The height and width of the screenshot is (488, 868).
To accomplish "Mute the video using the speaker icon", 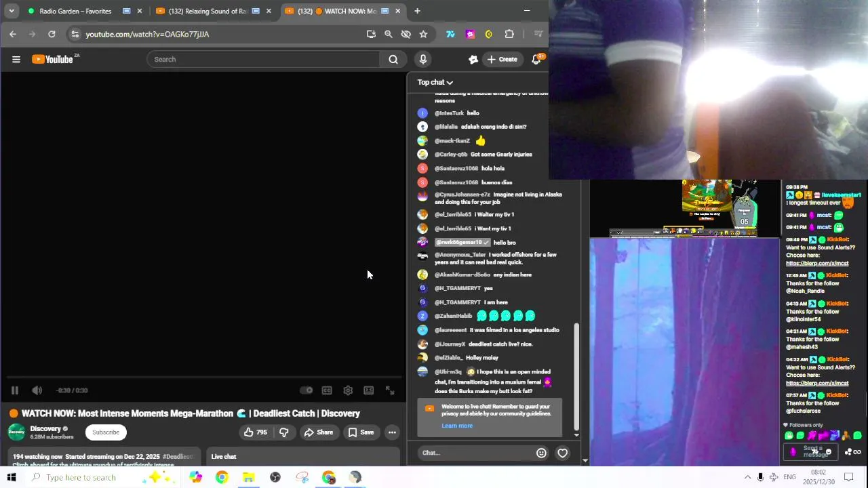I will pos(37,390).
